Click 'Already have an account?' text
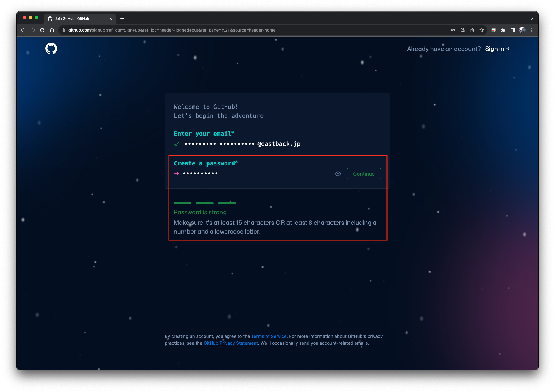This screenshot has height=392, width=555. (x=444, y=49)
